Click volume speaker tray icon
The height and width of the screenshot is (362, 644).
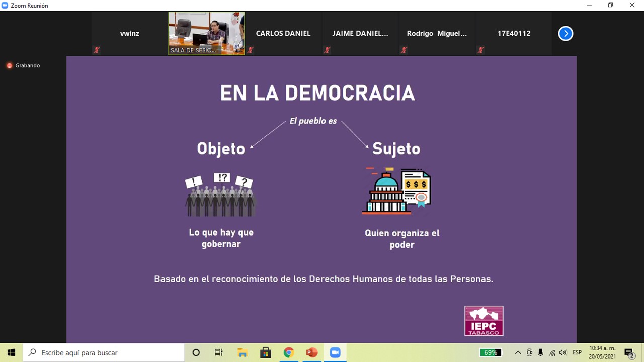pyautogui.click(x=563, y=352)
